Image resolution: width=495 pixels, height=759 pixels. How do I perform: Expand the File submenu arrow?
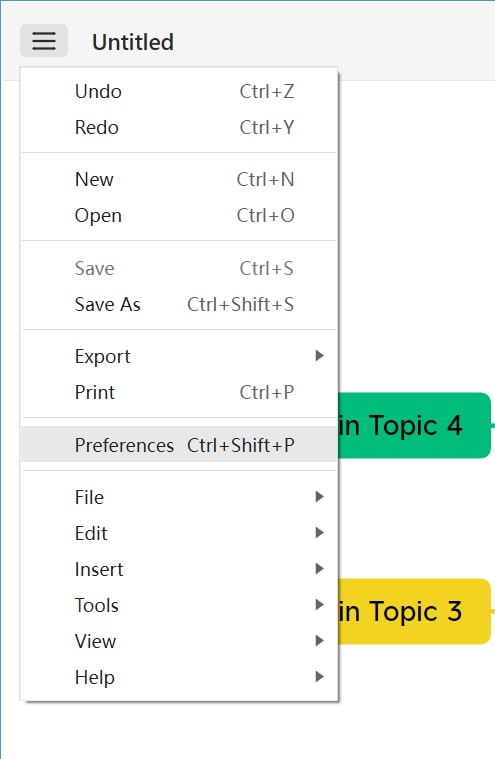[319, 497]
